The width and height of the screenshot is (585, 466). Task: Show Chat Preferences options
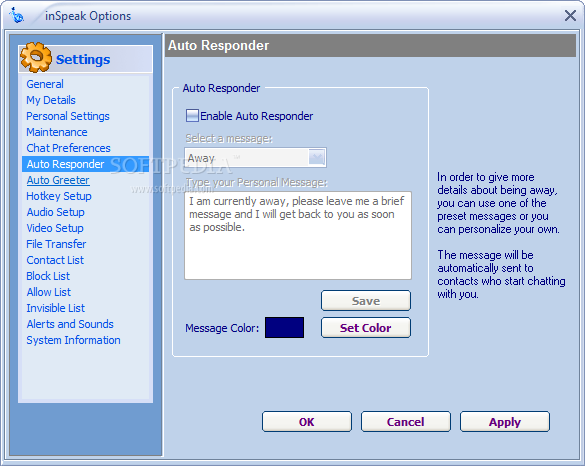point(68,148)
